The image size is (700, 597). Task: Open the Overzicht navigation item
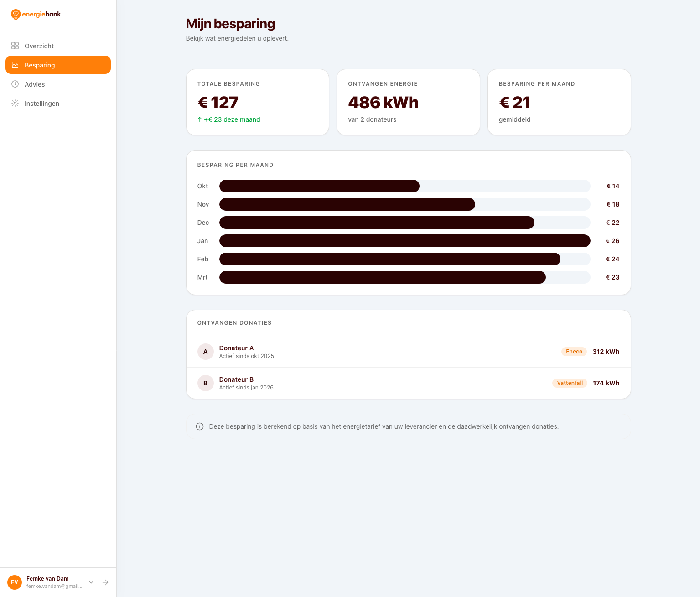click(39, 46)
